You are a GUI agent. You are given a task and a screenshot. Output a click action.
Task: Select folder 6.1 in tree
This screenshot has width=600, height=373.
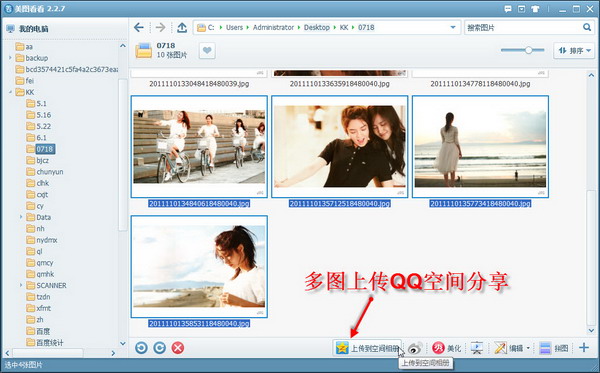[36, 138]
